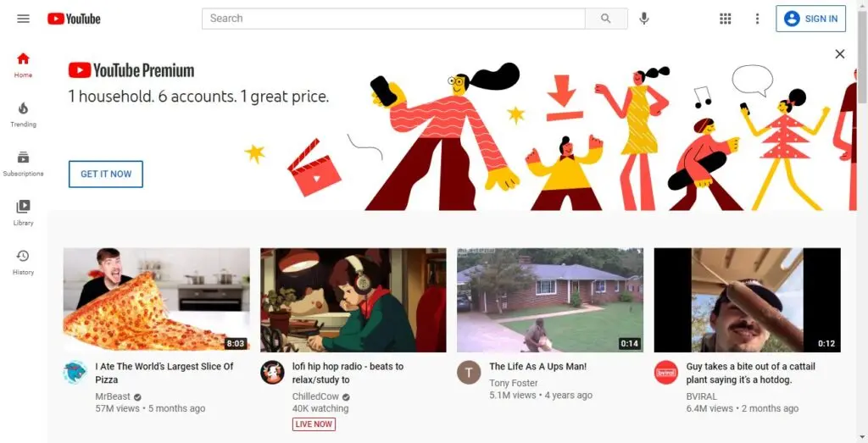
Task: Open Subscriptions from the sidebar
Action: [x=23, y=163]
